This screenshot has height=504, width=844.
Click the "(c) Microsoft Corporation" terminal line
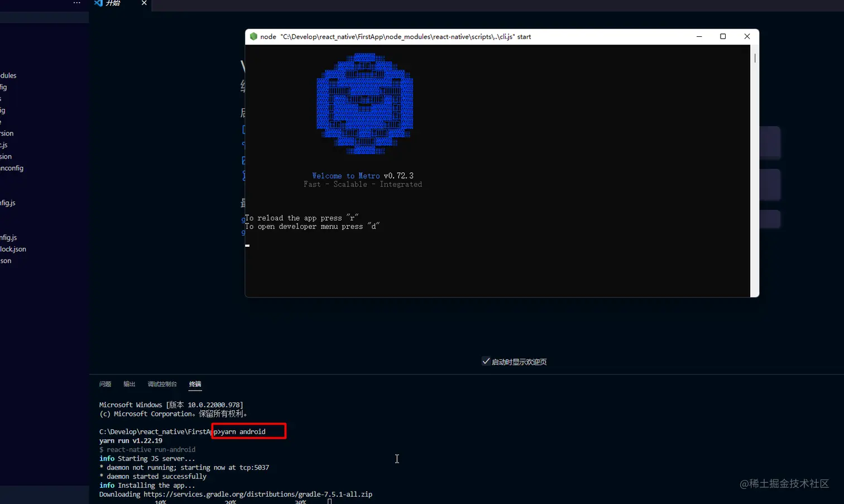tap(173, 414)
